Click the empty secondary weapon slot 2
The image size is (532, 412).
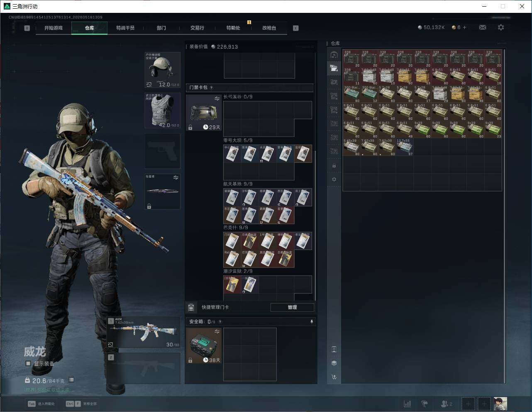point(144,368)
